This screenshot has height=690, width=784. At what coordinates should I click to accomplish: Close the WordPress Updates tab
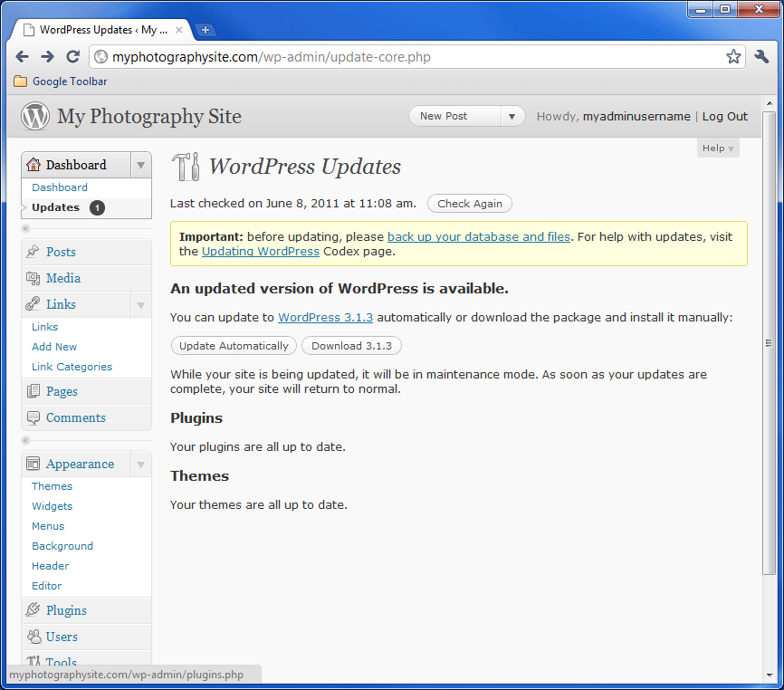pyautogui.click(x=179, y=30)
